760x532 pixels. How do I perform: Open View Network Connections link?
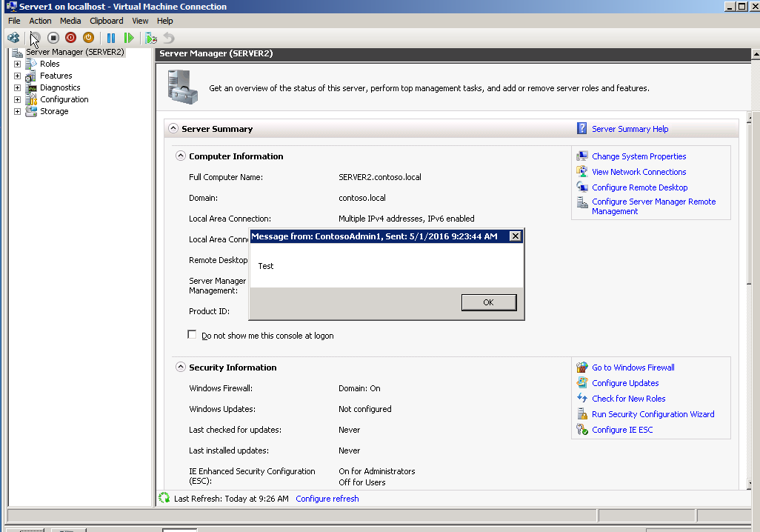(x=639, y=172)
